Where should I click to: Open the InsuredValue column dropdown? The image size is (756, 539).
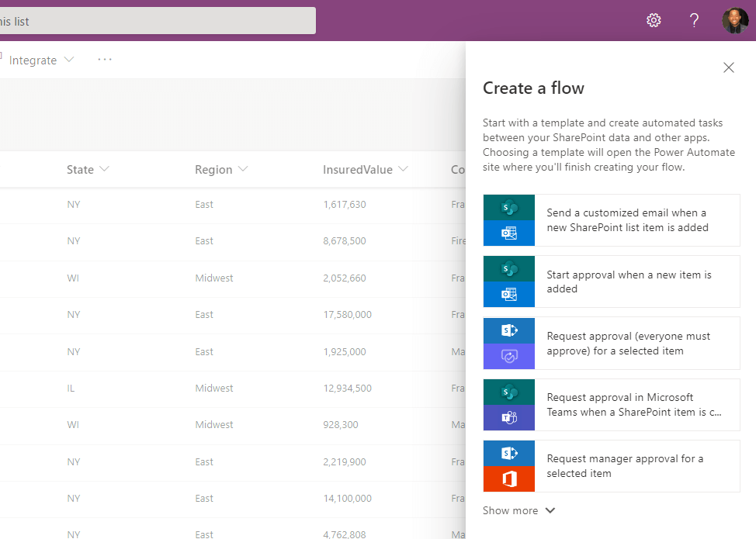tap(403, 169)
